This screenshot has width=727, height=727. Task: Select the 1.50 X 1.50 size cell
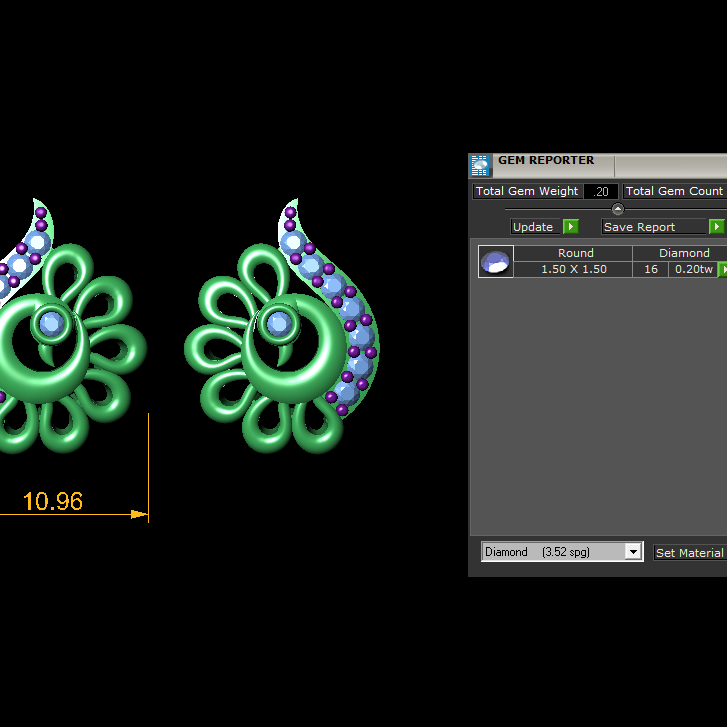coord(574,270)
